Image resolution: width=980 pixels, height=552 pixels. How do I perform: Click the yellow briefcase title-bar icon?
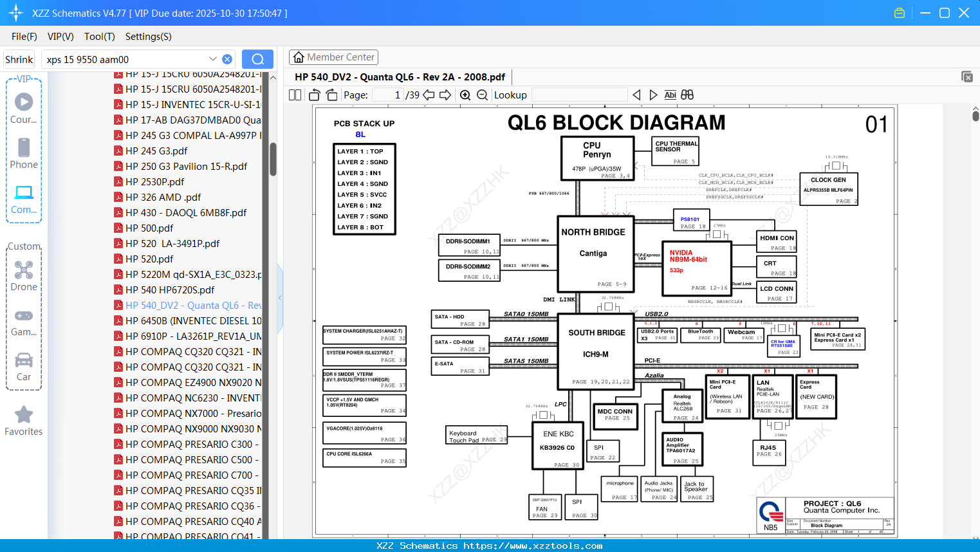[x=900, y=13]
